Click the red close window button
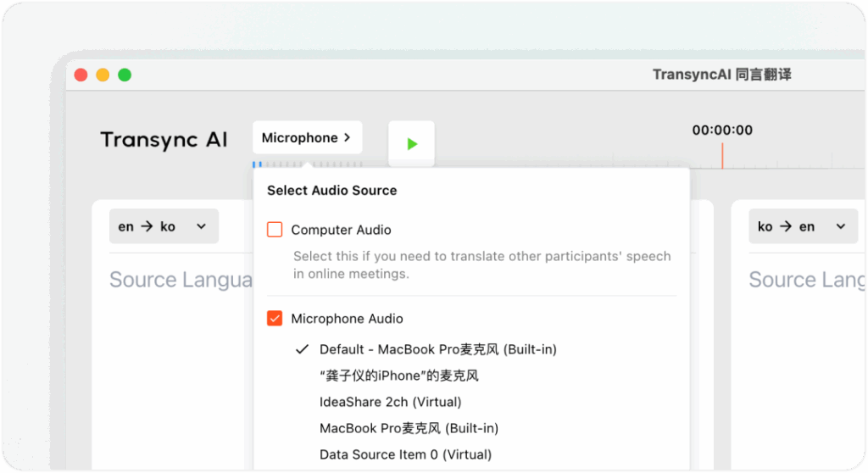This screenshot has width=868, height=473. point(81,75)
